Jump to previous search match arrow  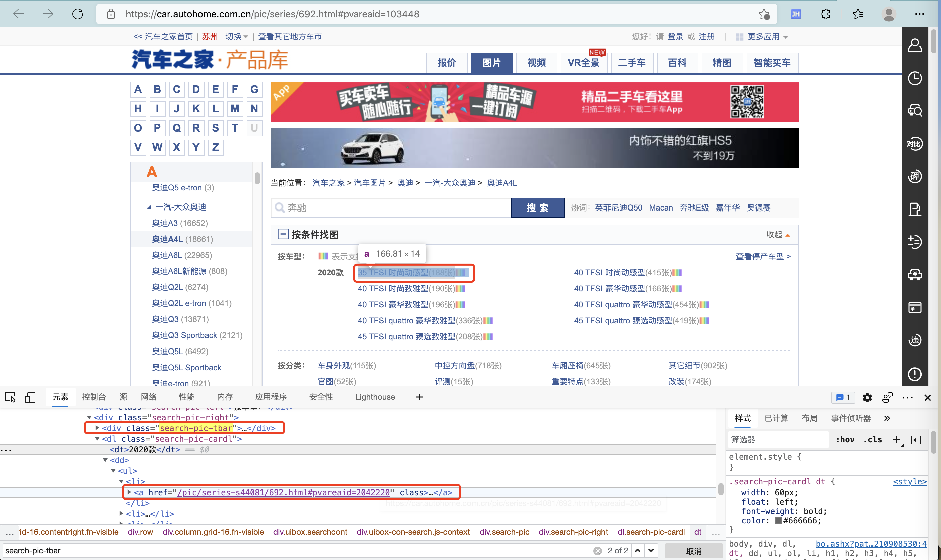tap(638, 550)
